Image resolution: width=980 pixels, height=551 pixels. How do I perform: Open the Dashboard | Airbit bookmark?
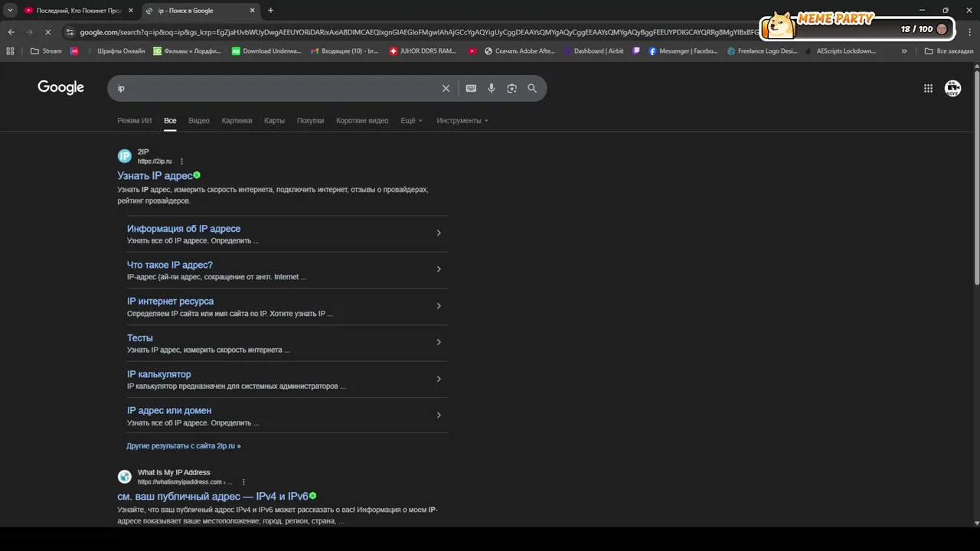593,51
